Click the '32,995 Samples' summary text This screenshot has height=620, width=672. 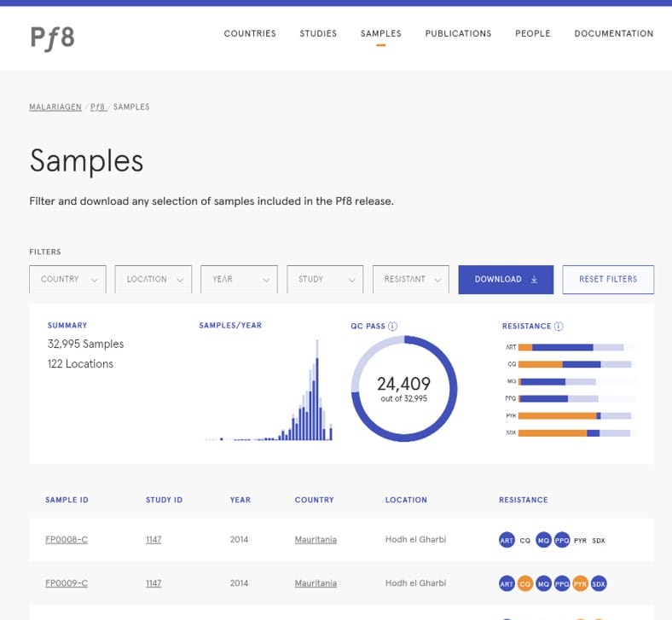[x=86, y=344]
